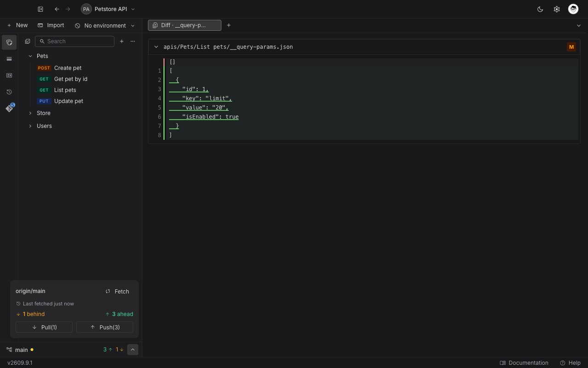
Task: Open the Collections sidebar icon
Action: (9, 42)
